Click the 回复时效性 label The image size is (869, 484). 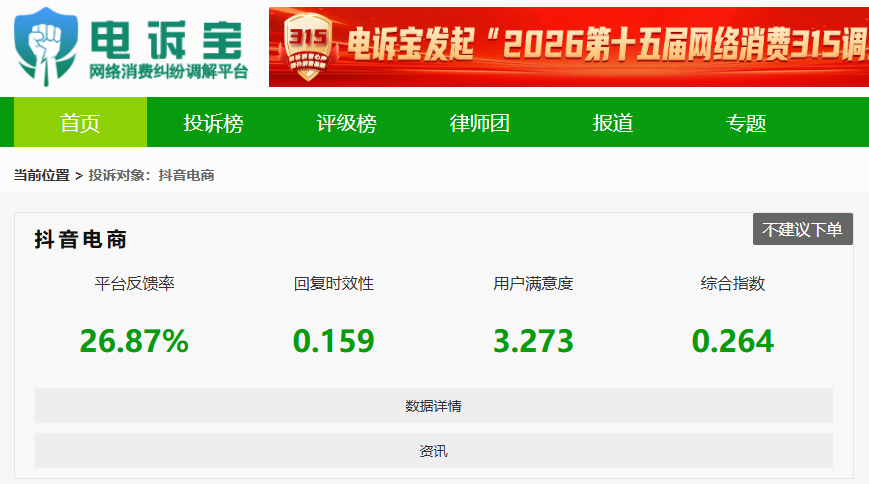click(x=334, y=283)
